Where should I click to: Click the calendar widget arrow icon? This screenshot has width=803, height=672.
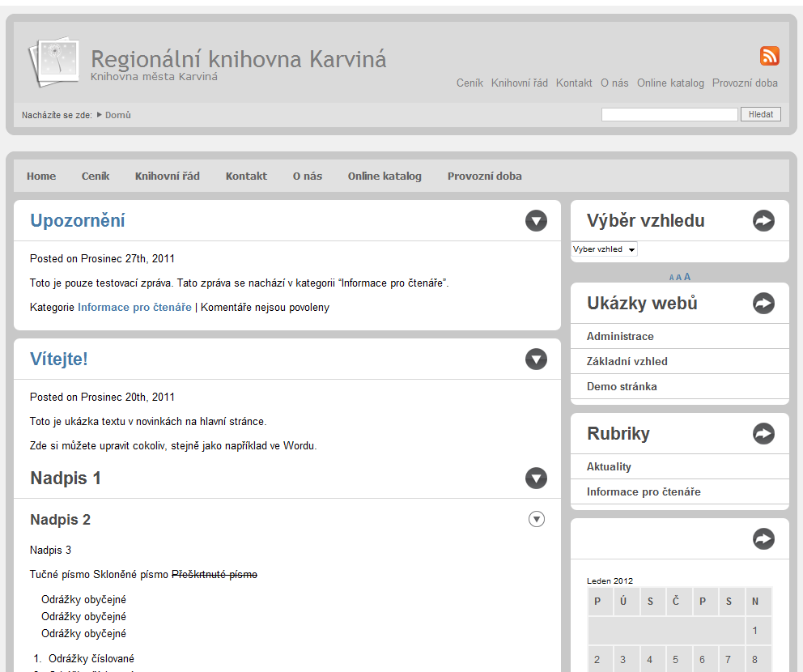pos(763,539)
